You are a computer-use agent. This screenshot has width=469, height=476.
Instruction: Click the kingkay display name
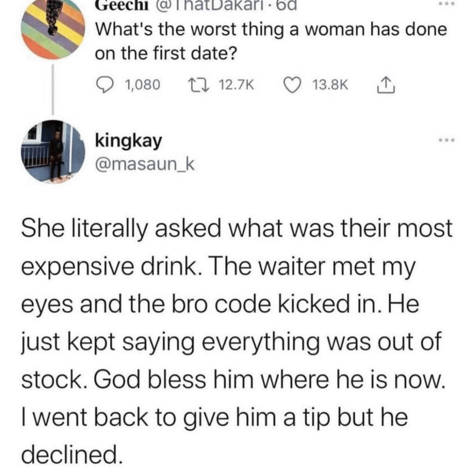click(128, 140)
